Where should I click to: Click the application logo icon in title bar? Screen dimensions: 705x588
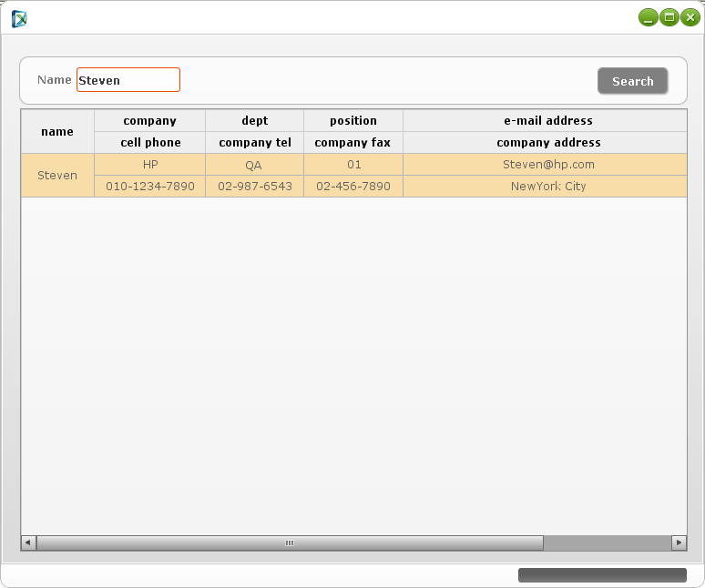pos(19,17)
